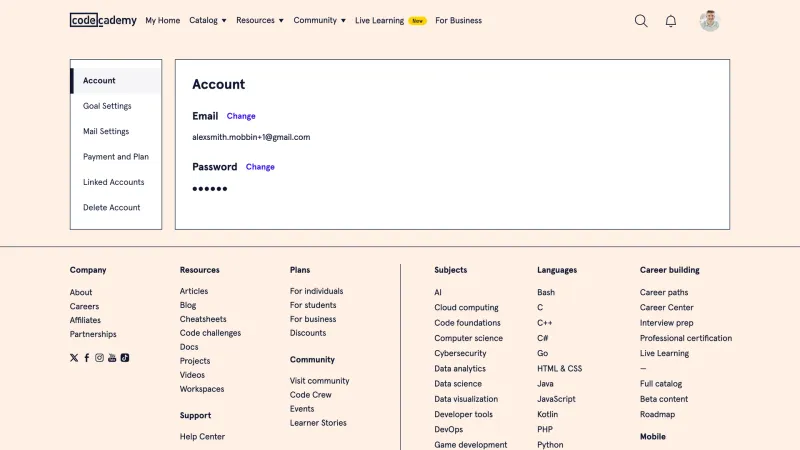Select the Account sidebar tab
The image size is (800, 450).
pyautogui.click(x=116, y=81)
